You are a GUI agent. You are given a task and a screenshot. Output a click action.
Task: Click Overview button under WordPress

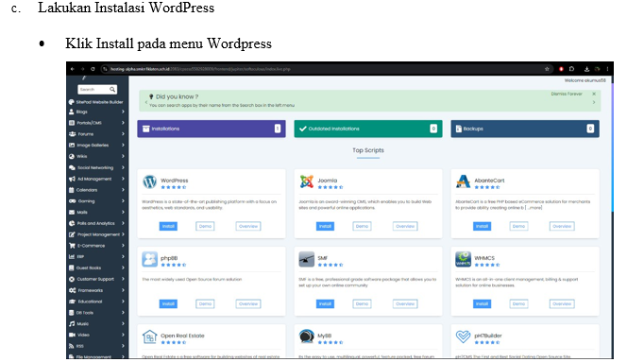pyautogui.click(x=248, y=227)
